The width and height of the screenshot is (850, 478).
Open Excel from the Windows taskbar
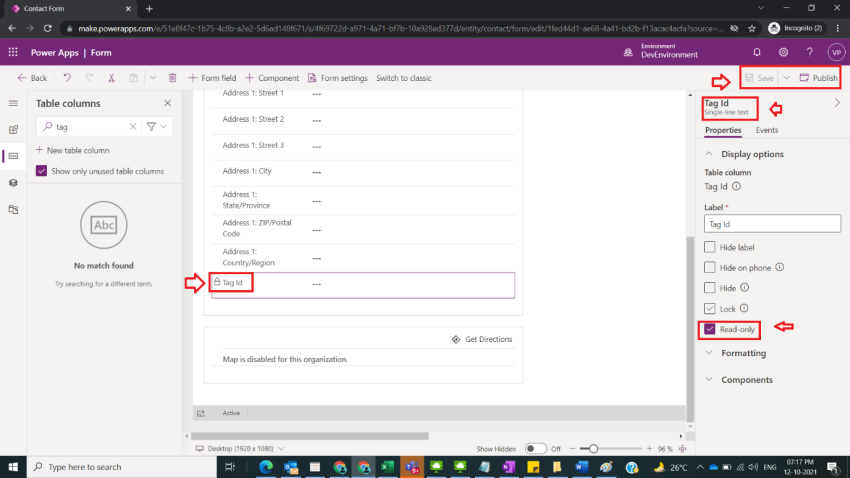tap(387, 467)
